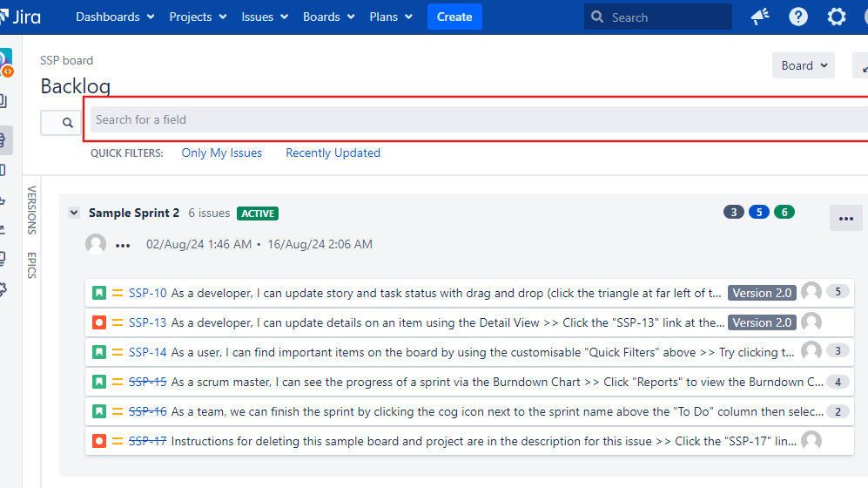The image size is (868, 488).
Task: Open the feedback megaphone icon
Action: pyautogui.click(x=759, y=17)
